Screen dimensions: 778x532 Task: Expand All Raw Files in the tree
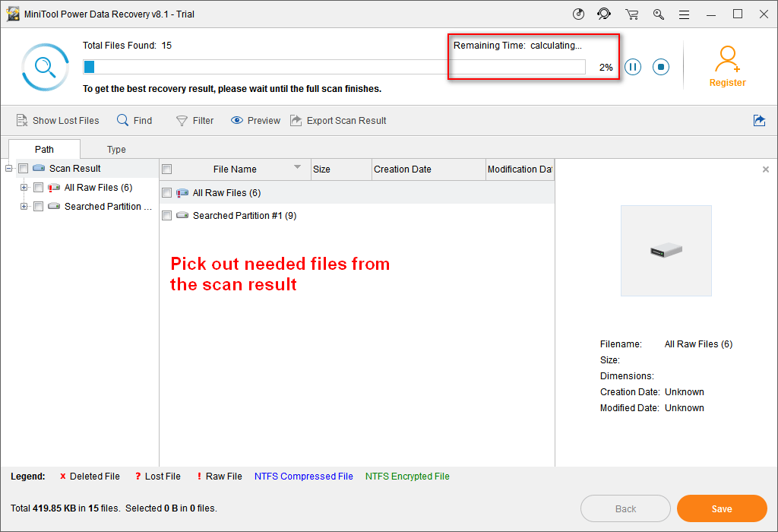point(24,188)
